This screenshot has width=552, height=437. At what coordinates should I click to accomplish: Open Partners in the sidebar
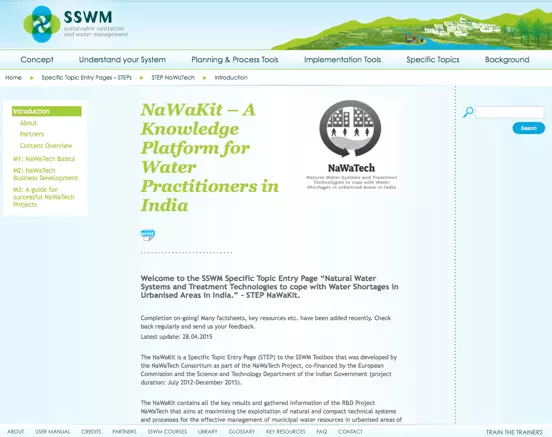click(x=32, y=134)
